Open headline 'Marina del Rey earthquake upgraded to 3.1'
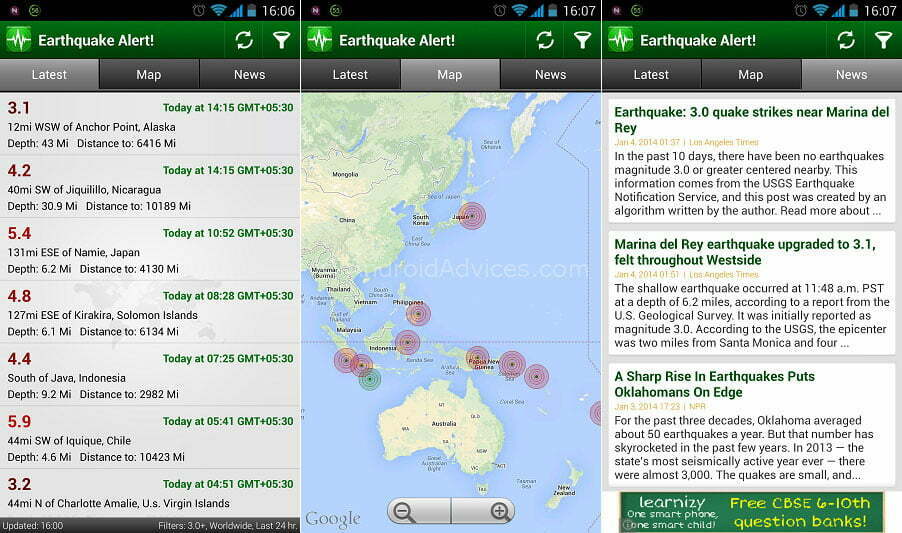Image resolution: width=902 pixels, height=533 pixels. point(745,252)
